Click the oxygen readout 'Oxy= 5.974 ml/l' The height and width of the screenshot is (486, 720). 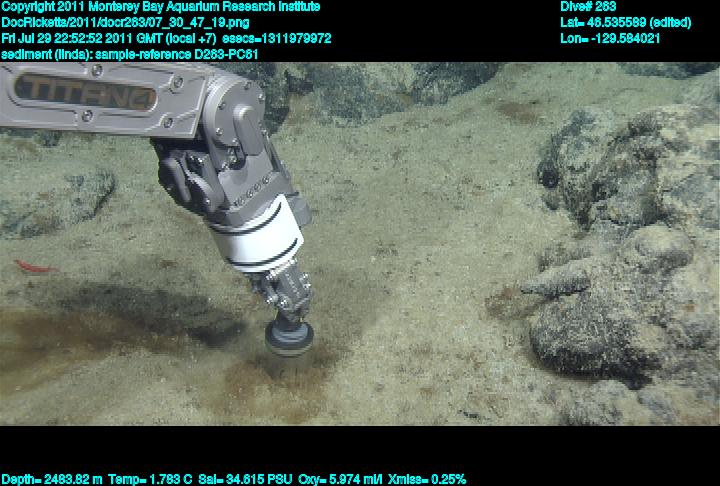(x=340, y=479)
